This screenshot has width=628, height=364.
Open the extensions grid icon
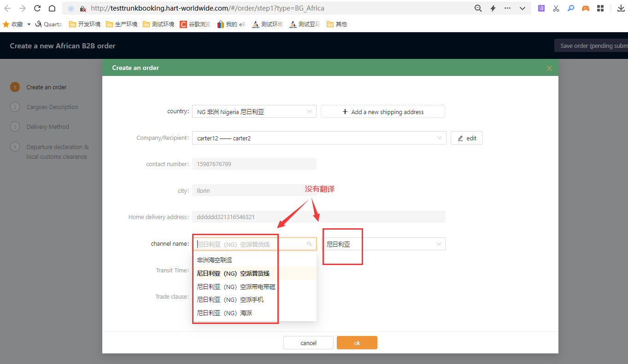(600, 8)
